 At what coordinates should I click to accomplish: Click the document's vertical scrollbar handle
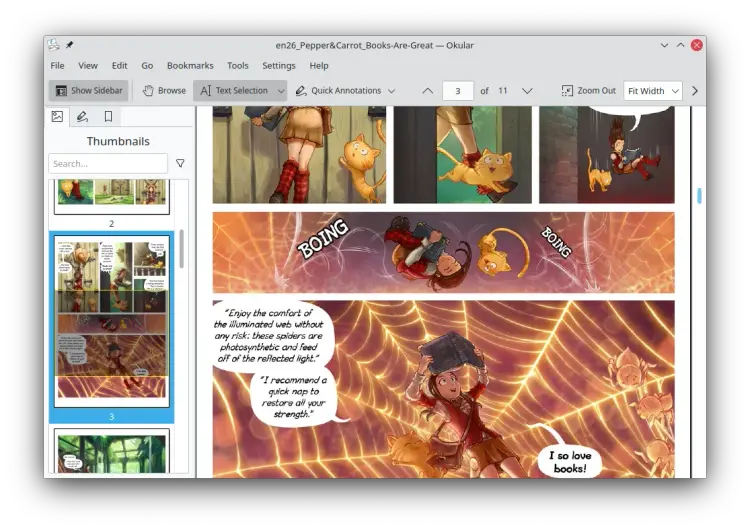pos(699,196)
